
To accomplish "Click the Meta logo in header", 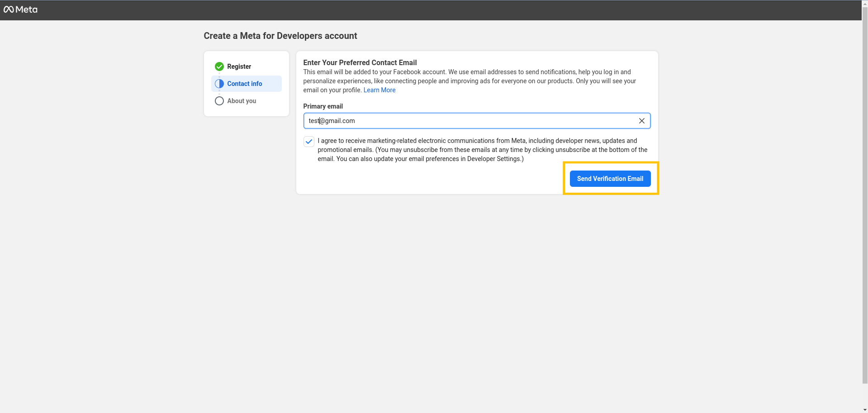I will [20, 9].
